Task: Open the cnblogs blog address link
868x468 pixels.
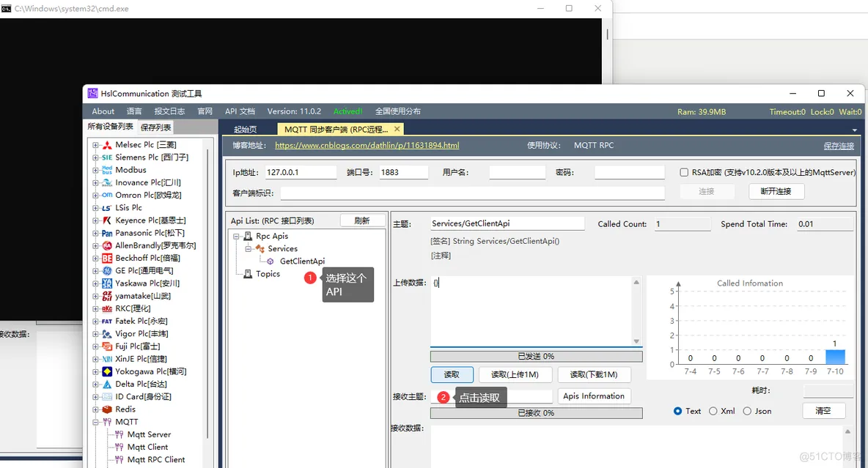Action: tap(367, 146)
